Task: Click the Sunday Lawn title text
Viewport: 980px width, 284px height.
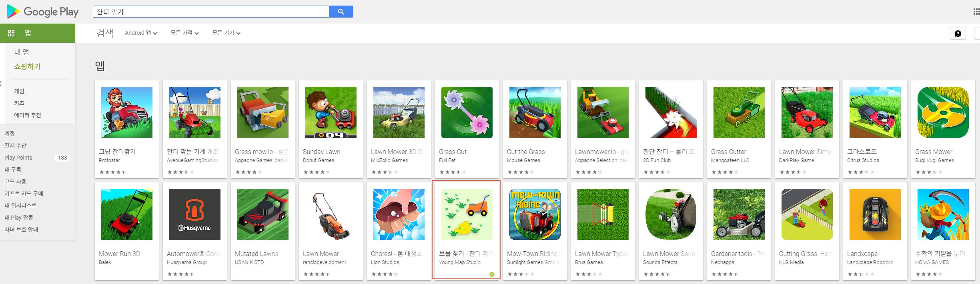Action: point(322,152)
